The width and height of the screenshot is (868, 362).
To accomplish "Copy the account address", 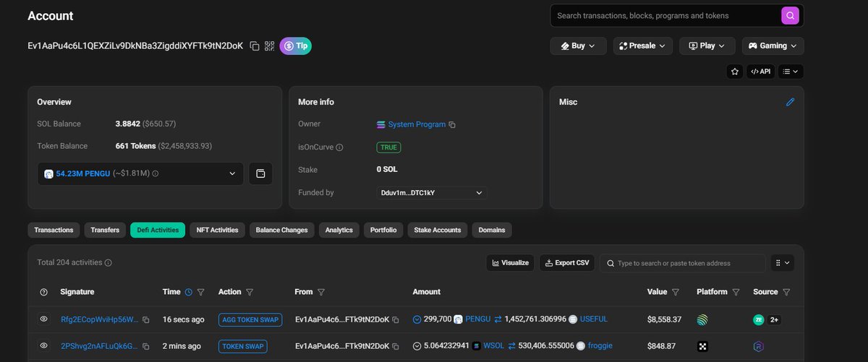I will point(255,46).
